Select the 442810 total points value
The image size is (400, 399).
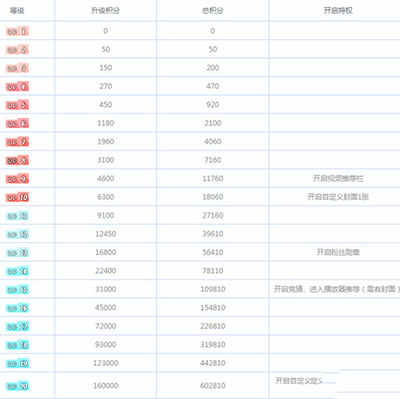pyautogui.click(x=213, y=363)
